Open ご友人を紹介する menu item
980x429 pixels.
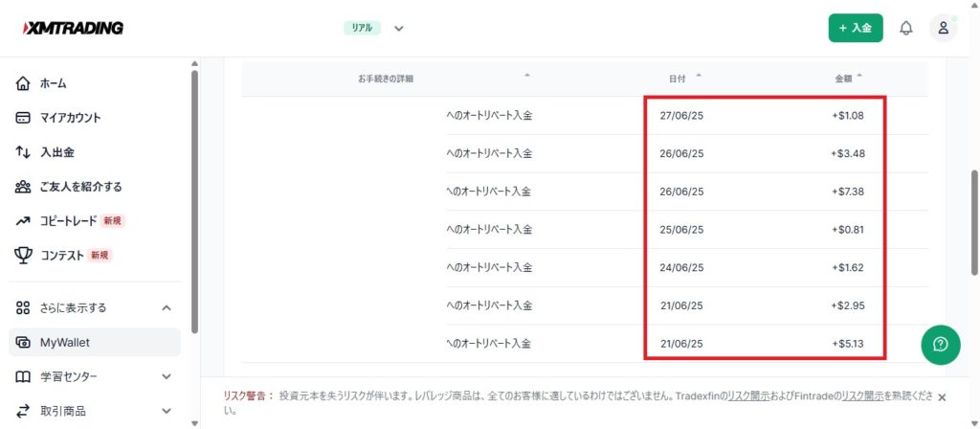pyautogui.click(x=80, y=187)
